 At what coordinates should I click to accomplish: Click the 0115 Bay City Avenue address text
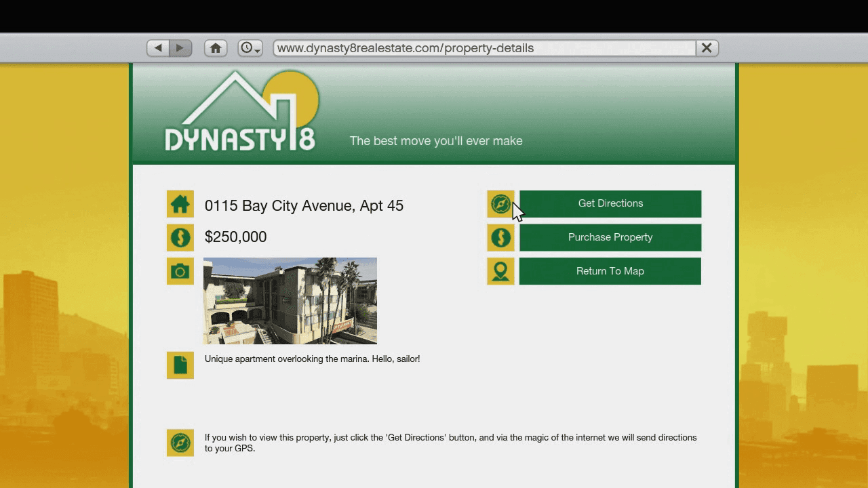pos(304,206)
